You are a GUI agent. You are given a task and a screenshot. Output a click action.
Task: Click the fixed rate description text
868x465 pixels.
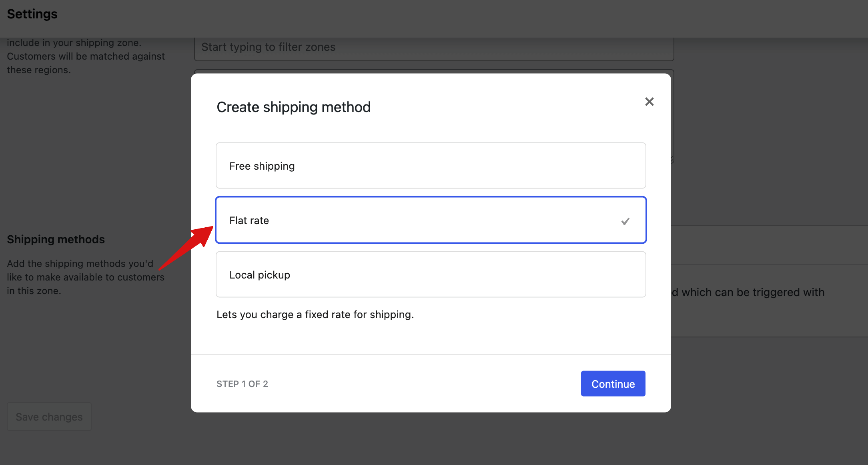(x=315, y=315)
